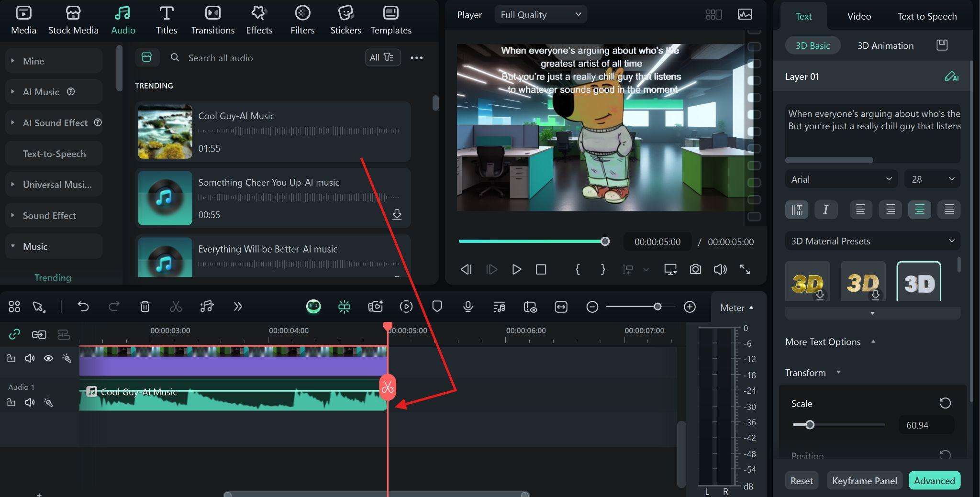The height and width of the screenshot is (497, 980).
Task: Click the timeline zoom slider handle
Action: point(657,307)
